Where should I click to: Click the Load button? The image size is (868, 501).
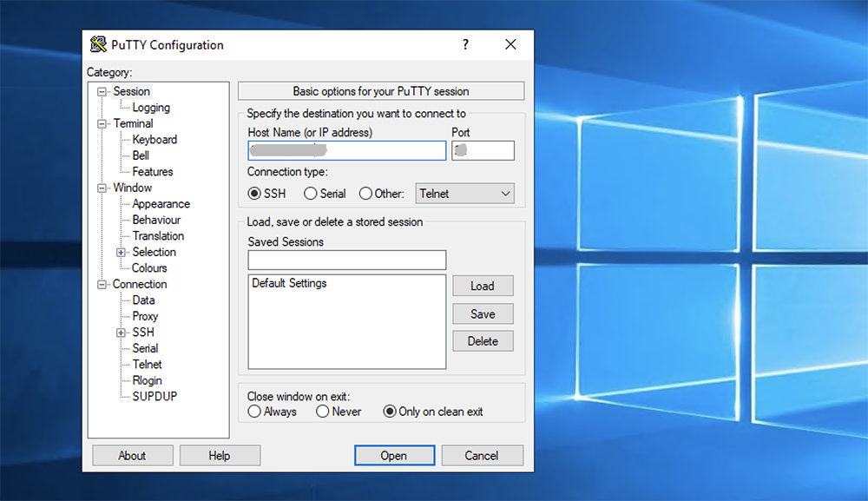click(x=483, y=286)
